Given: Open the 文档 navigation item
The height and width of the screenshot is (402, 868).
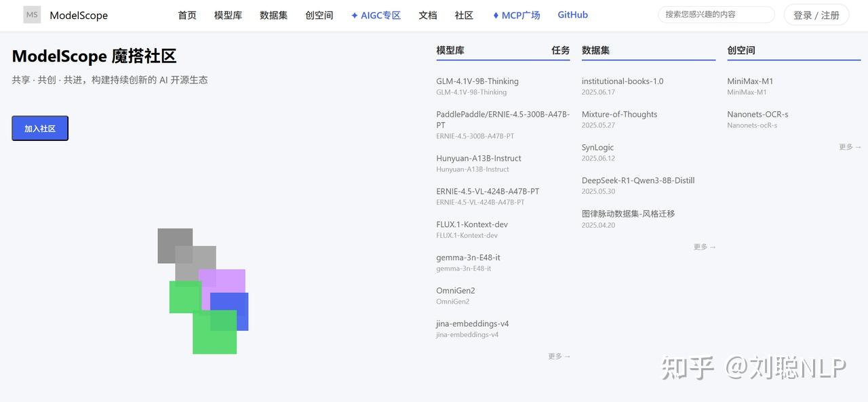Looking at the screenshot, I should coord(428,15).
